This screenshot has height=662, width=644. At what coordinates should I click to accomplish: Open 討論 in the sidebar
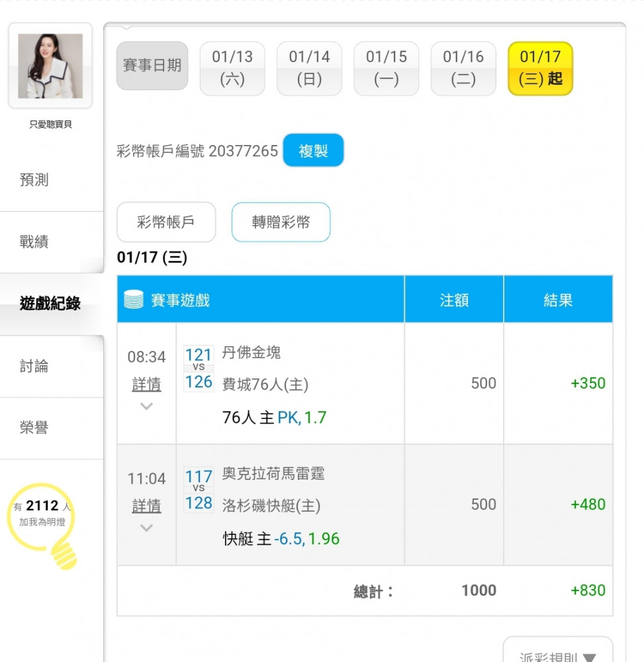pos(34,365)
